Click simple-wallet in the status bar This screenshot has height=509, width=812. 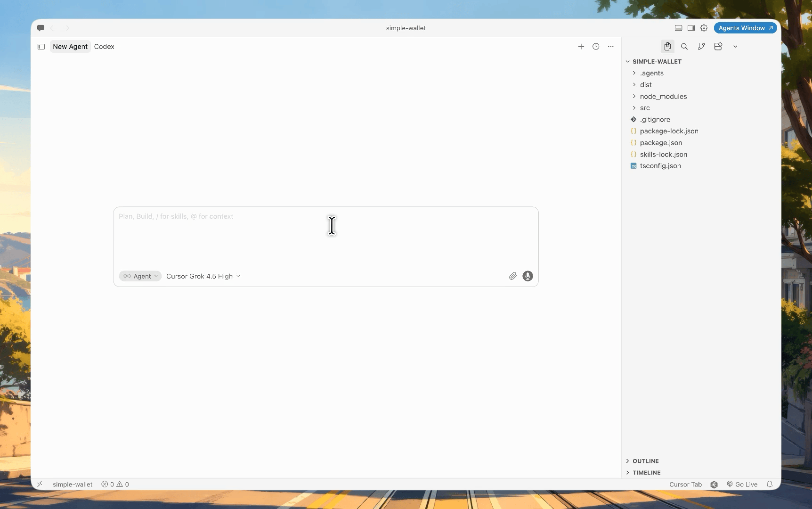point(73,484)
